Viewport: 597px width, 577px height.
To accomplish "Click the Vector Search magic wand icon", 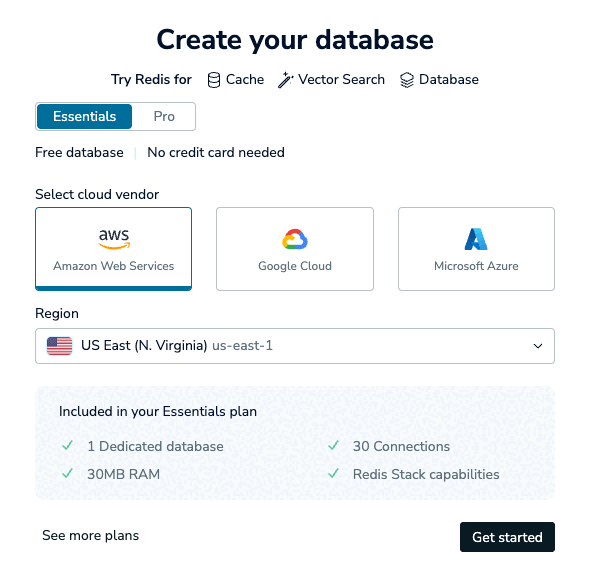I will pos(285,80).
